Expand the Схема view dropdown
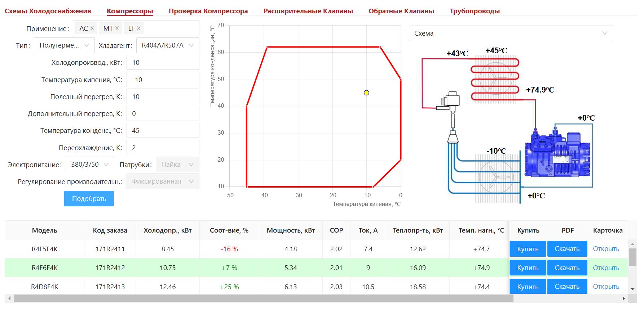Viewport: 644px width, 310px height. [511, 33]
